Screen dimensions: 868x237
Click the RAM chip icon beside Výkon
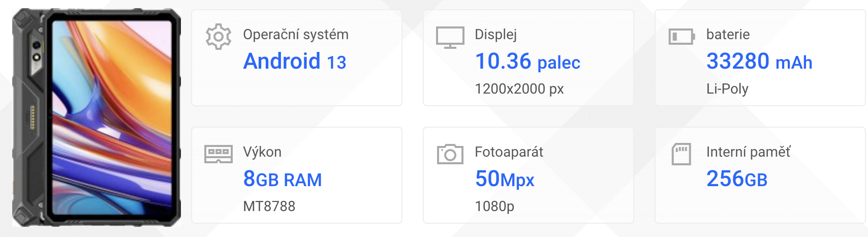[x=219, y=154]
